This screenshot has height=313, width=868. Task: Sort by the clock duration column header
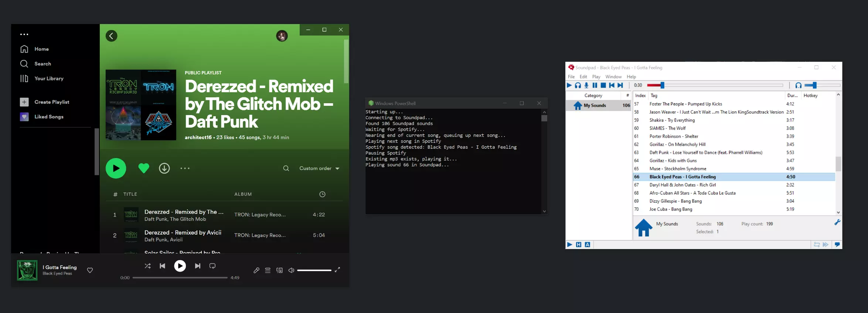click(322, 194)
